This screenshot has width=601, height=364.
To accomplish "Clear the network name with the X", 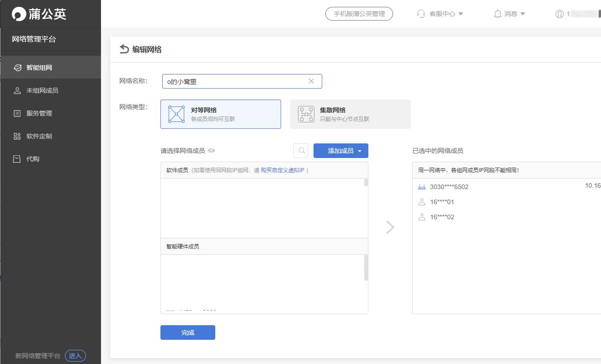I will point(311,81).
